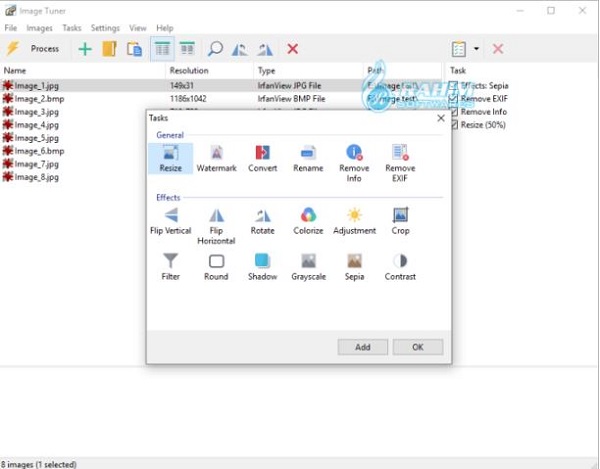This screenshot has height=469, width=600.
Task: Sort by the Name column header
Action: tap(83, 71)
